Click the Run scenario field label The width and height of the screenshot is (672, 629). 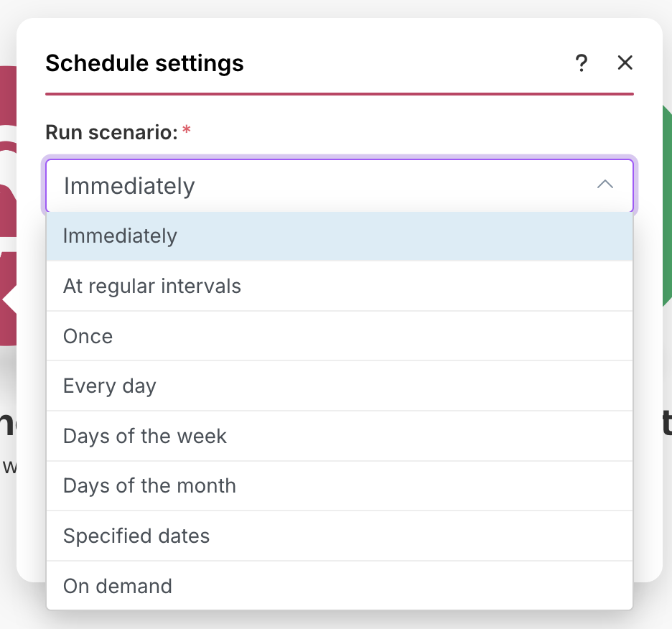point(111,132)
